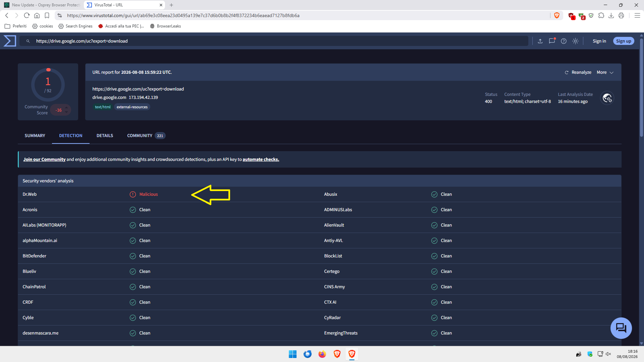Bookmark this page icon
Viewport: 644px width, 362px height.
[x=47, y=15]
